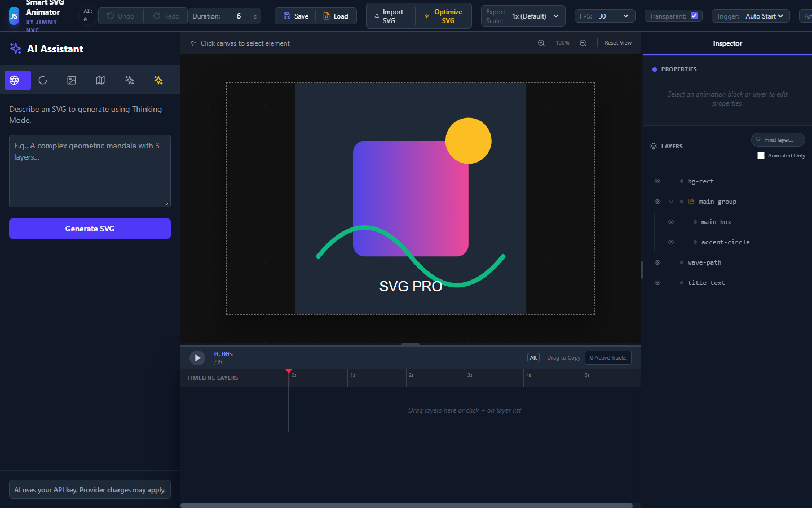Viewport: 812px width, 508px height.
Task: Click the AI Assistant sparkle icon
Action: click(16, 49)
